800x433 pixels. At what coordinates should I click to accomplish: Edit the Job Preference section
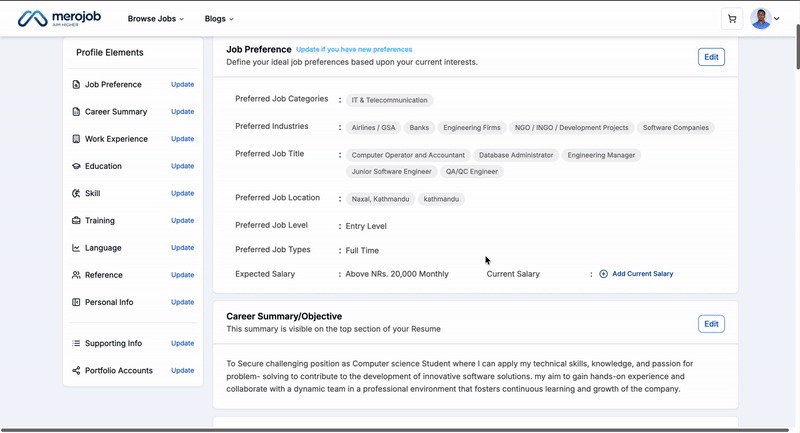pyautogui.click(x=711, y=57)
